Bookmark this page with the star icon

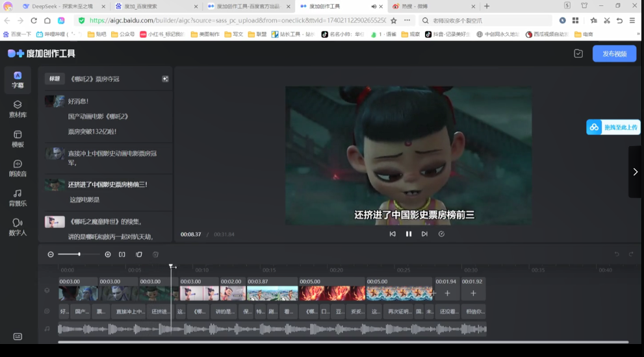tap(394, 20)
